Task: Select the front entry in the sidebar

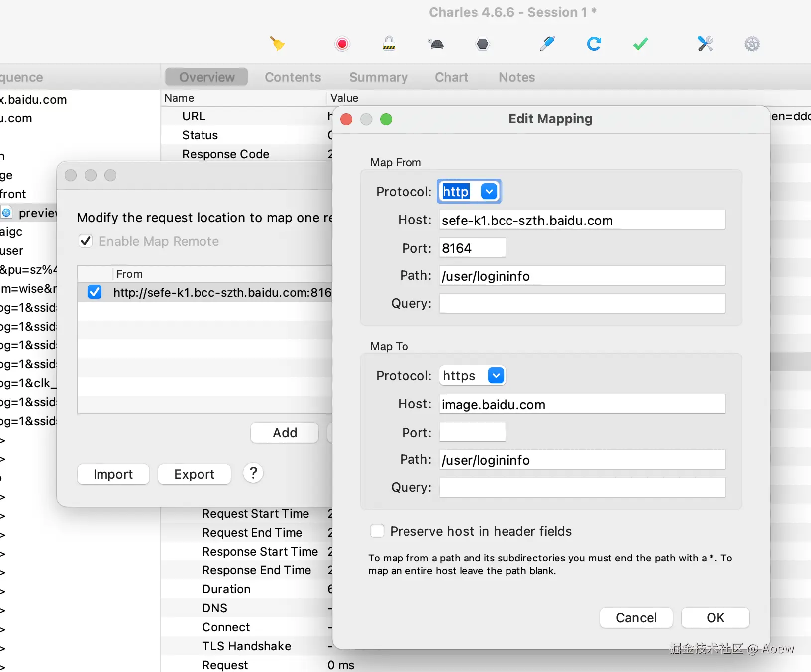Action: (13, 194)
